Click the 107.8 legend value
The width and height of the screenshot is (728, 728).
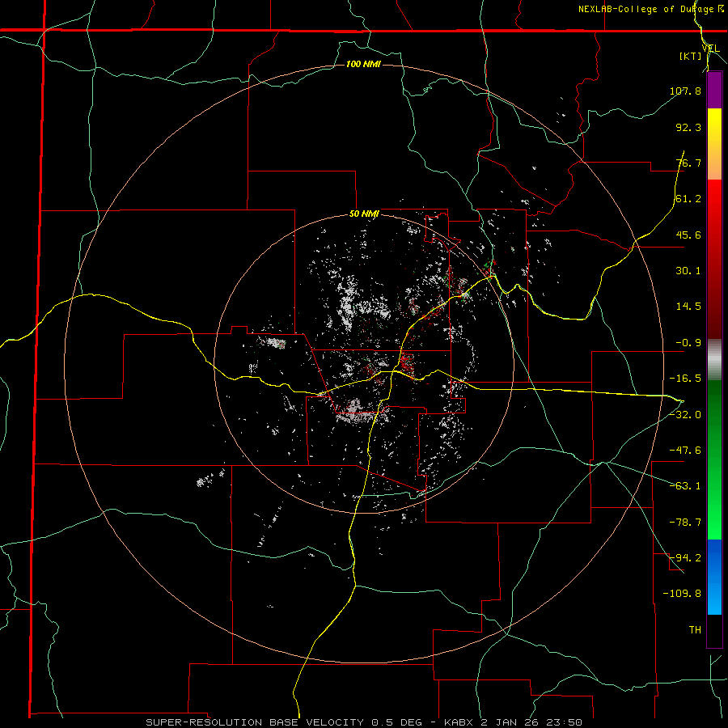click(x=685, y=91)
